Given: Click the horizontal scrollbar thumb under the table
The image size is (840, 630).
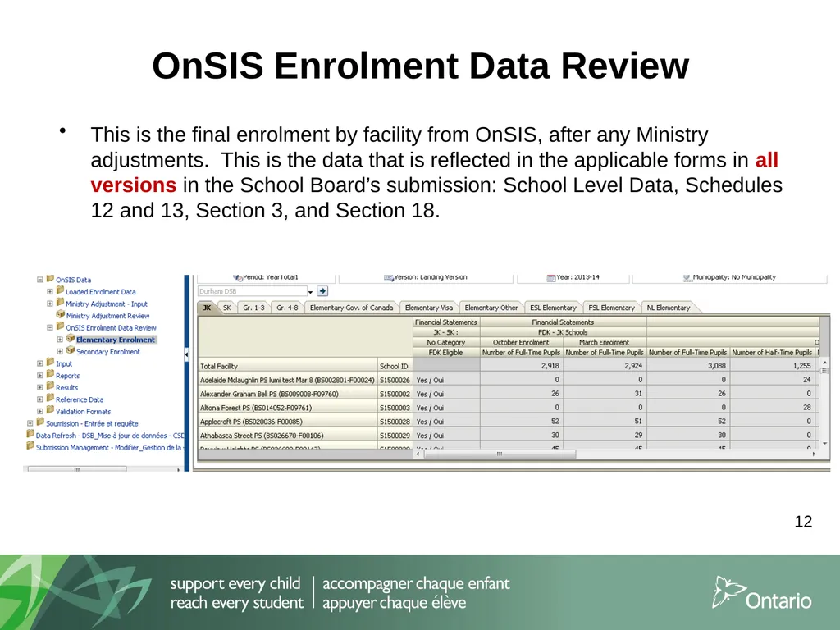Looking at the screenshot, I should pos(500,454).
